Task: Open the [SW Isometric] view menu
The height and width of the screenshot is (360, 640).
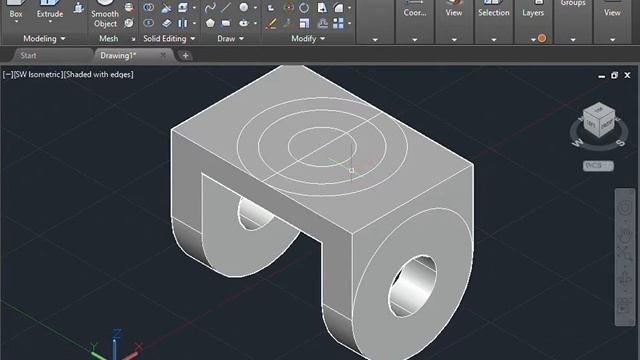Action: [38, 74]
